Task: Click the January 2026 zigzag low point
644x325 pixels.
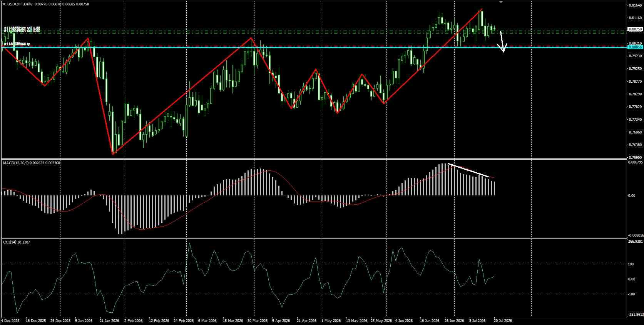Action: pos(113,154)
